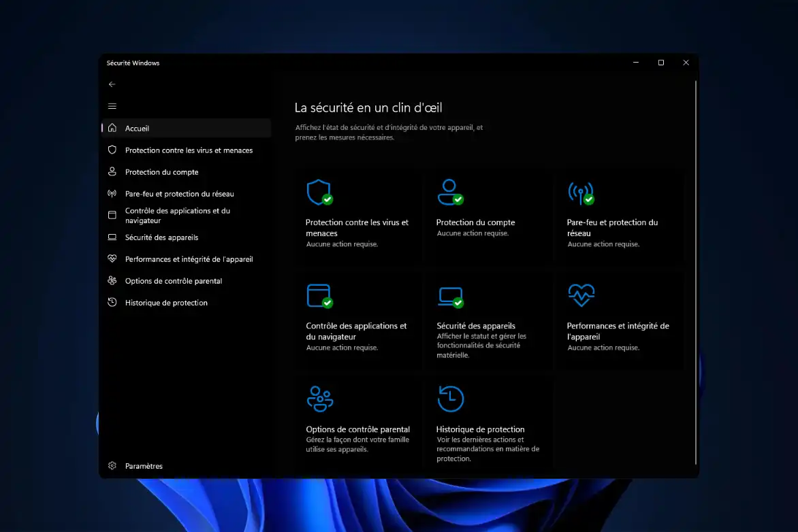Click the large heartbeat health icon
The width and height of the screenshot is (798, 532).
(x=581, y=295)
